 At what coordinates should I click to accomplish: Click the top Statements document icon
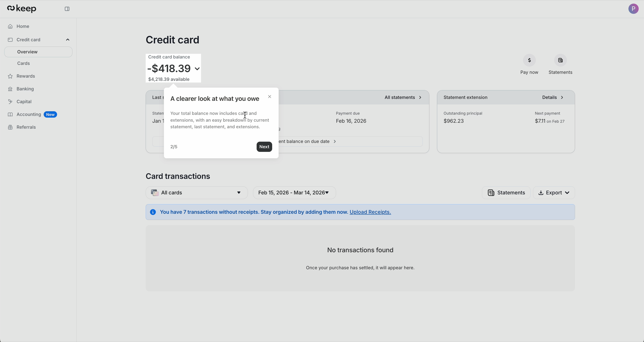point(560,60)
